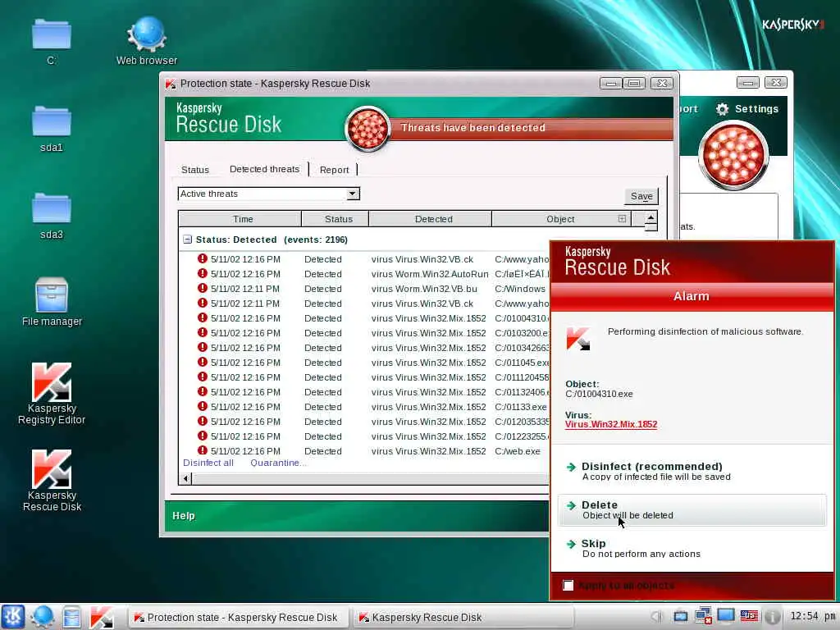The width and height of the screenshot is (840, 630).
Task: Click the Quarantine... link
Action: tap(279, 463)
